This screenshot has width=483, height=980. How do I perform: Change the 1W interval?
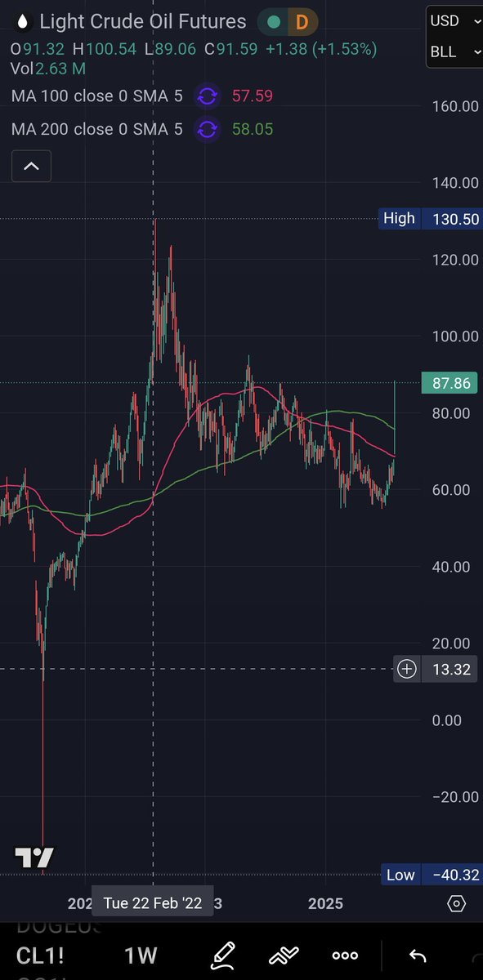point(141,955)
